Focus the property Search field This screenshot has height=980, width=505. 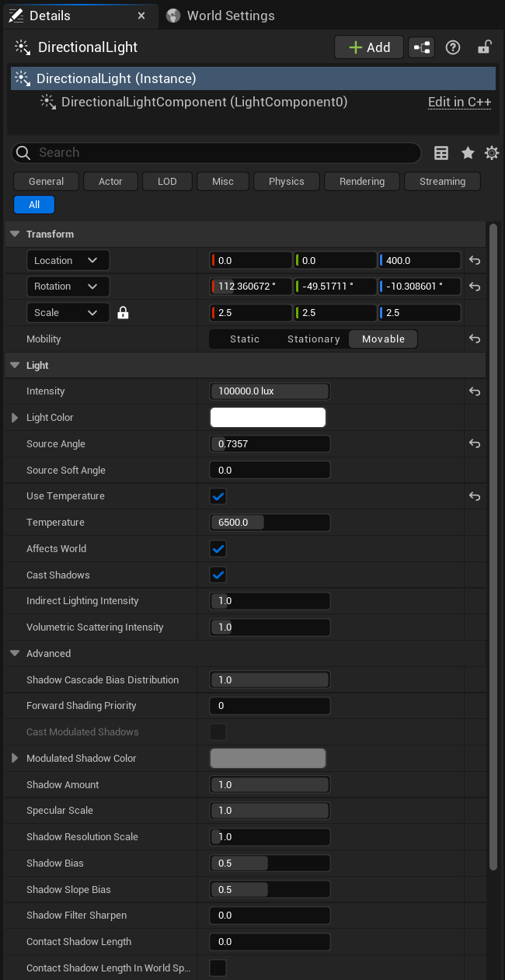tap(217, 152)
